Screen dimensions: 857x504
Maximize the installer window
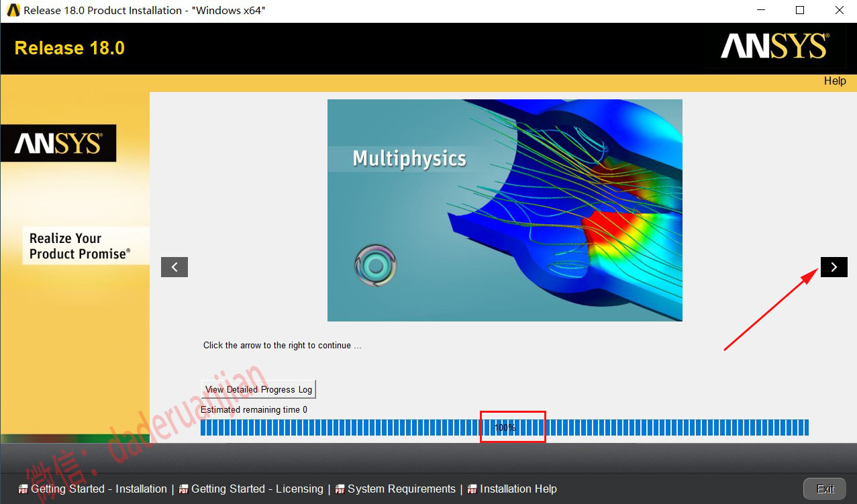click(x=800, y=11)
